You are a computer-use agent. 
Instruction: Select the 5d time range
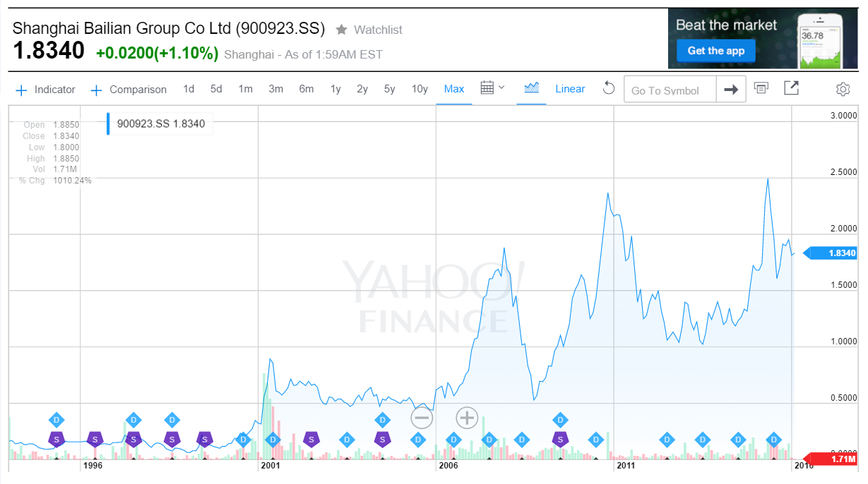[x=216, y=89]
